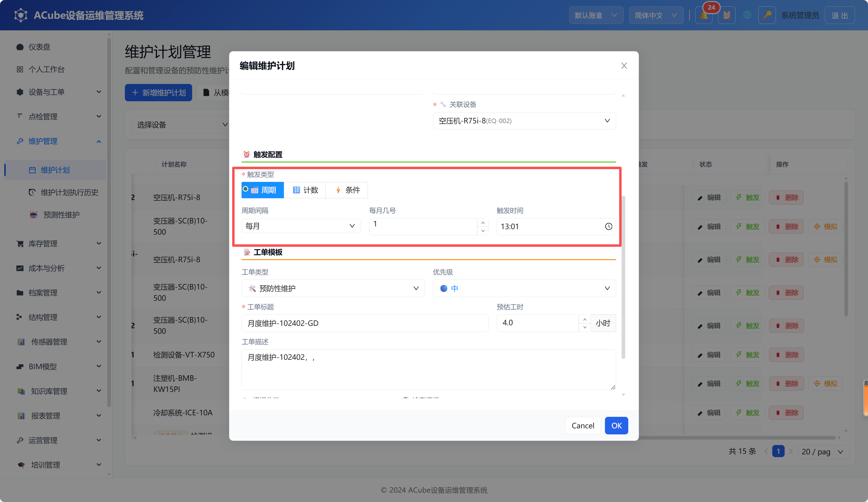The height and width of the screenshot is (502, 868).
Task: Open the 默认账套 dropdown in header
Action: click(x=596, y=15)
